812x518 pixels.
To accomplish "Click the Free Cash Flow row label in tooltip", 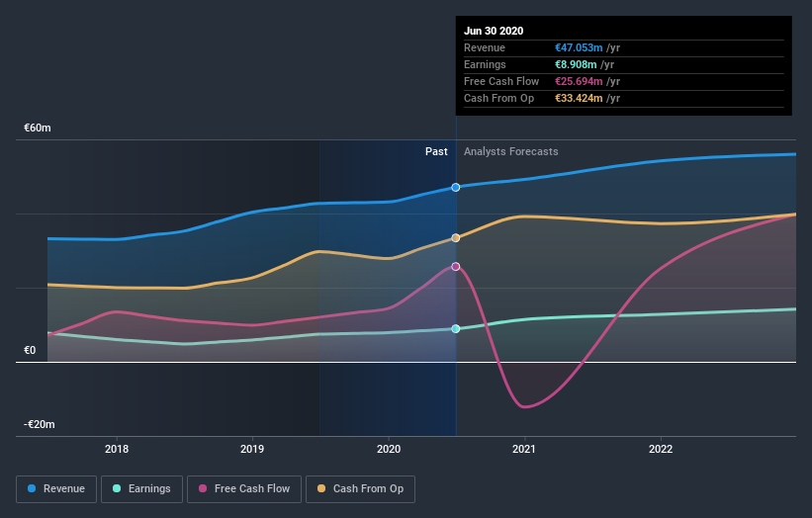I will (x=501, y=81).
